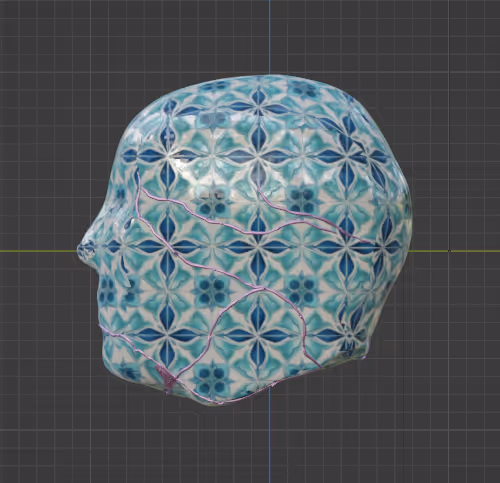The width and height of the screenshot is (500, 483).
Task: Click the pink seam start at the temple
Action: point(137,173)
